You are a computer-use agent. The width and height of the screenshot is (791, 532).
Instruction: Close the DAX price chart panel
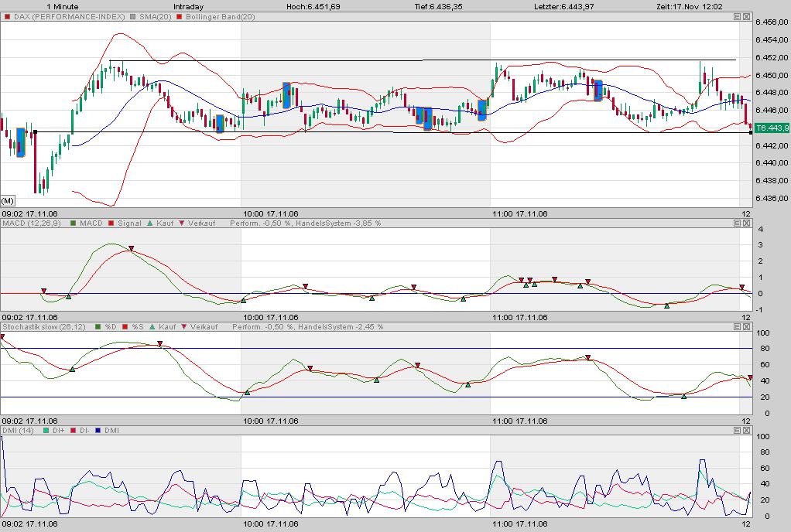coord(747,17)
